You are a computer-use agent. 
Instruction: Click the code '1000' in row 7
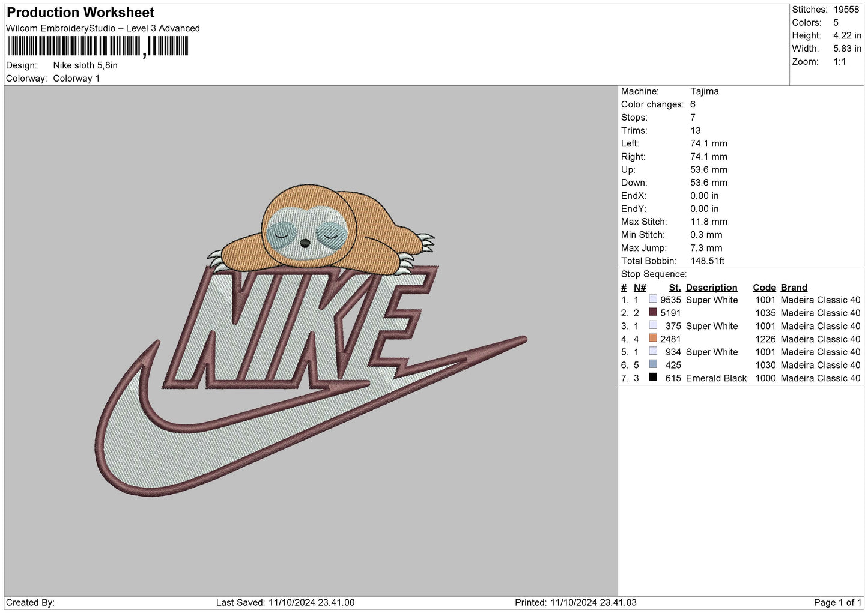tap(766, 378)
